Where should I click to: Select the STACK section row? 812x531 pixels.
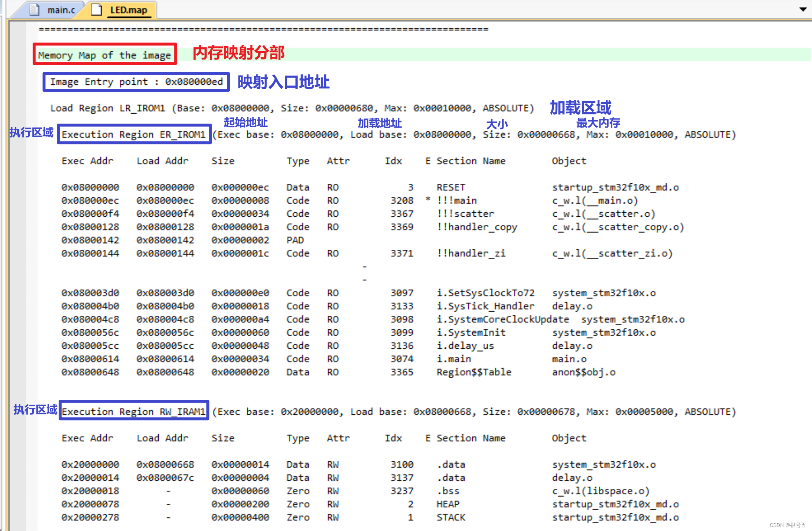(x=451, y=517)
